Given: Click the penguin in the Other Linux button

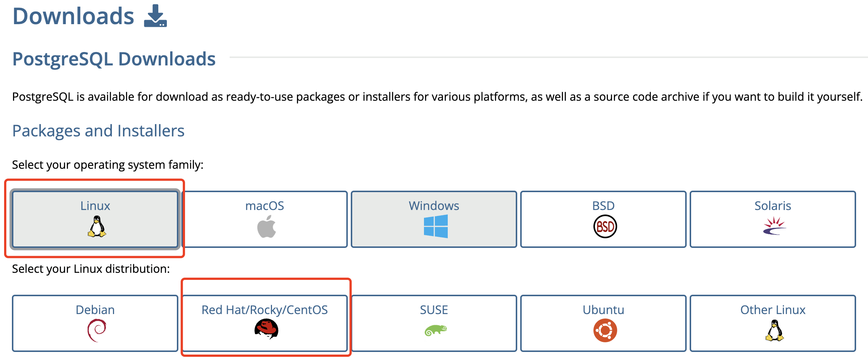Looking at the screenshot, I should 774,330.
